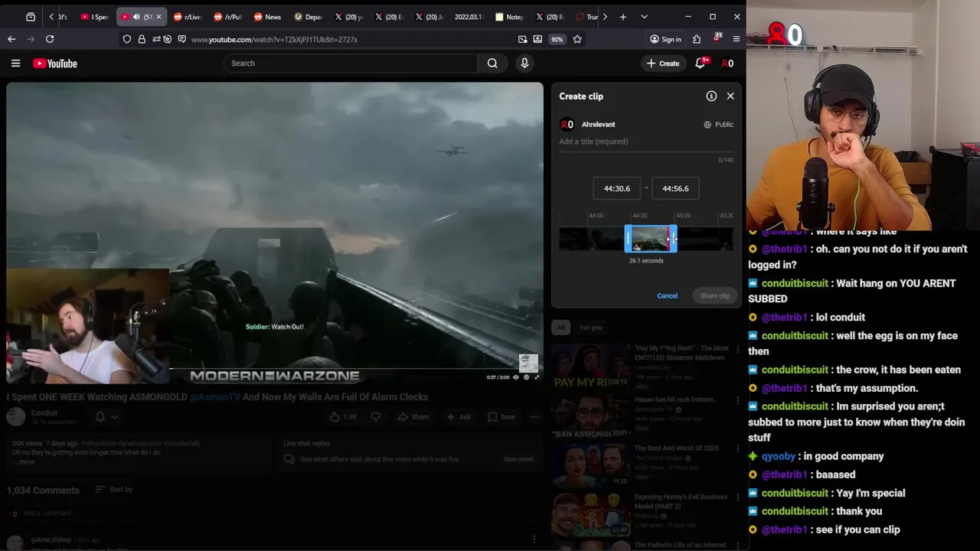
Task: Click the padlock site security icon
Action: tap(142, 39)
